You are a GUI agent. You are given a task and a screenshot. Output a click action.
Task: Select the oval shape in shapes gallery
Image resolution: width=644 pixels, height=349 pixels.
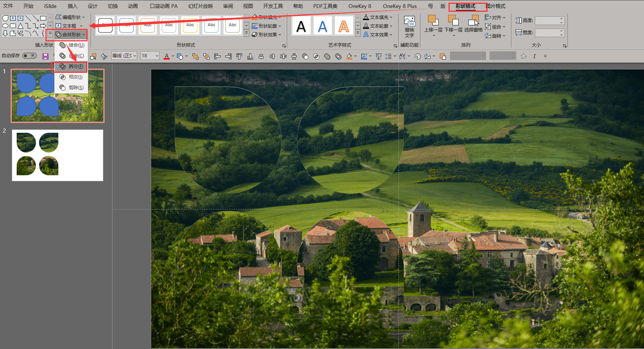coord(5,26)
